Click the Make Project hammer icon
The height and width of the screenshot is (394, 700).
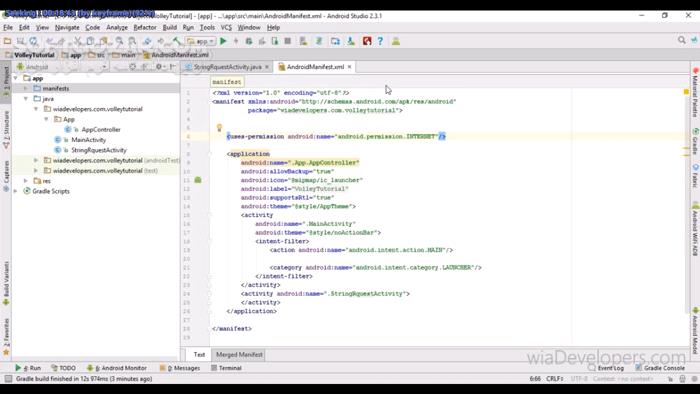pos(178,41)
